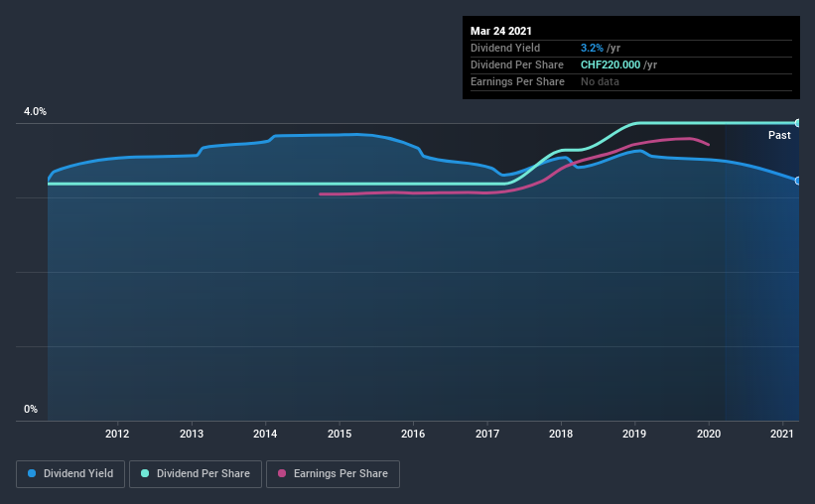Screen dimensions: 815x504
Task: Click the teal Dividend Per Share legend dot
Action: 145,473
